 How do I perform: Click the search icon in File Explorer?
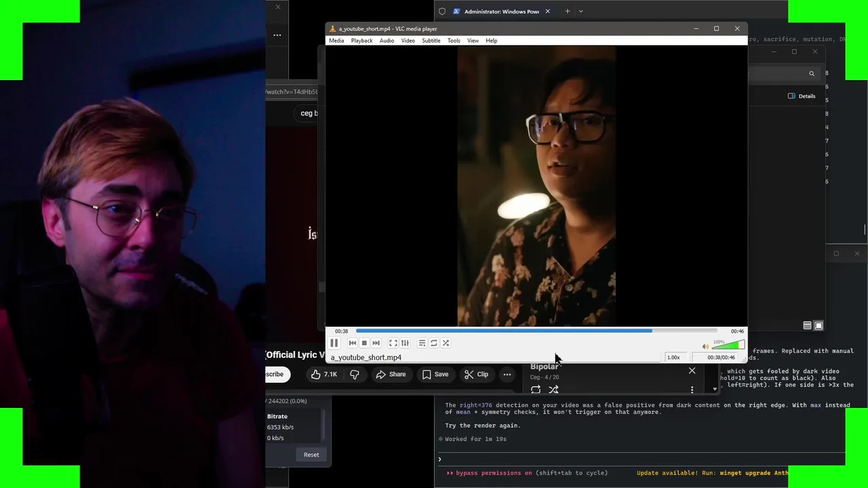(x=812, y=73)
